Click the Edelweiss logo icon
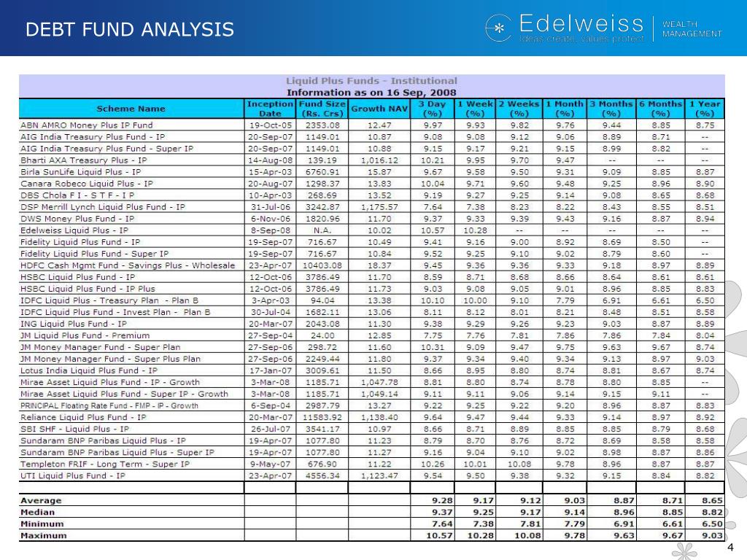This screenshot has height=560, width=747. pos(499,28)
